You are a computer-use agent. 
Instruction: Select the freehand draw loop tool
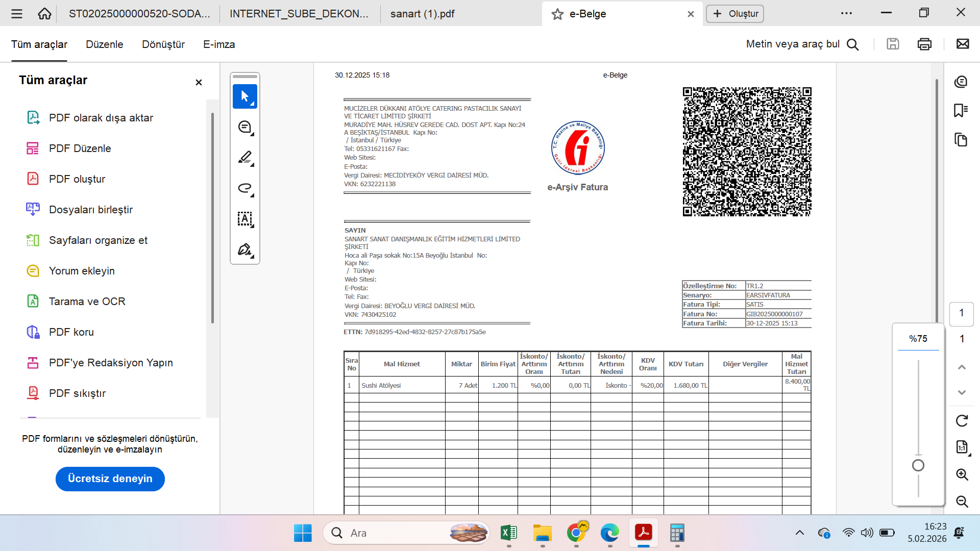pyautogui.click(x=245, y=188)
